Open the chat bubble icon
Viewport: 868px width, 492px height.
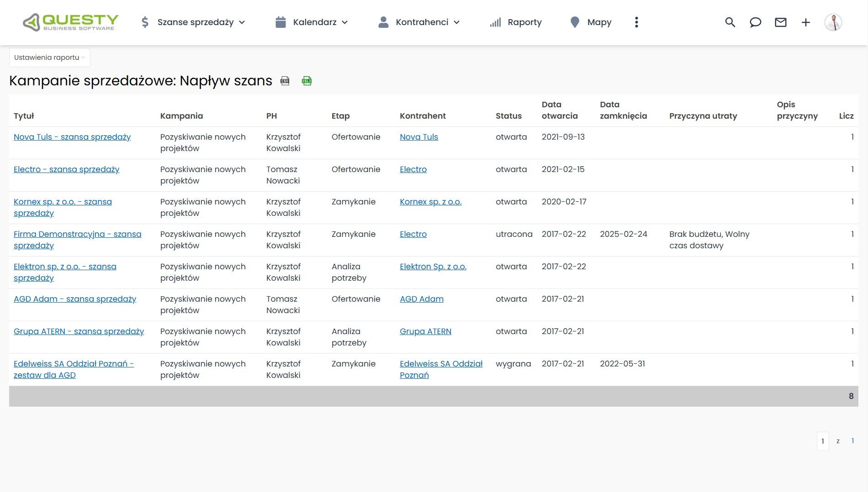(755, 22)
